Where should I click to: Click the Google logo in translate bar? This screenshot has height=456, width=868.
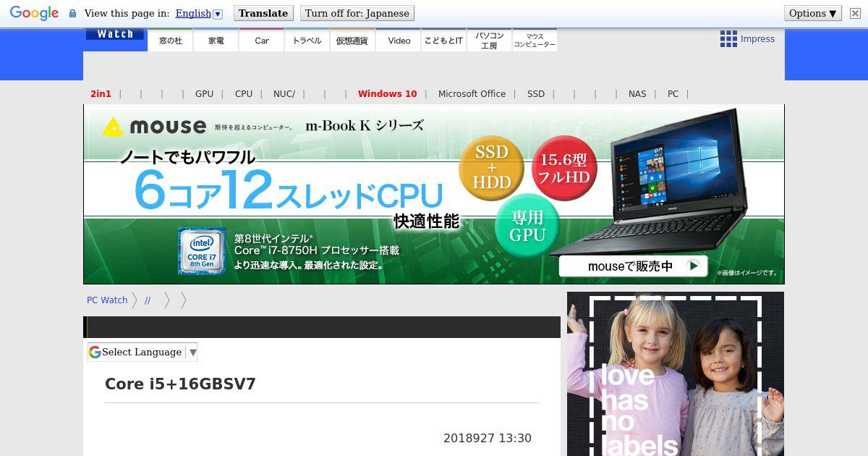[34, 13]
